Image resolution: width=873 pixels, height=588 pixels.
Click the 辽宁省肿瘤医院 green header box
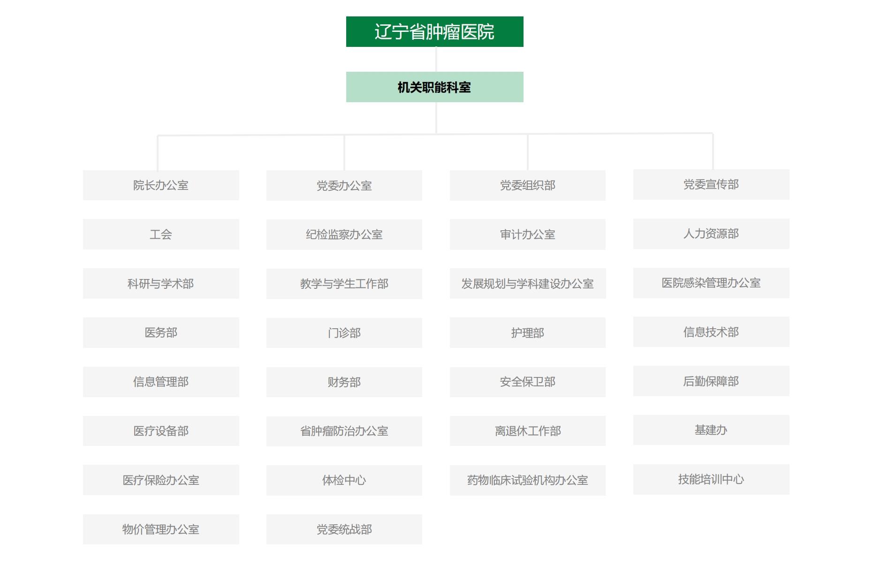coord(434,31)
